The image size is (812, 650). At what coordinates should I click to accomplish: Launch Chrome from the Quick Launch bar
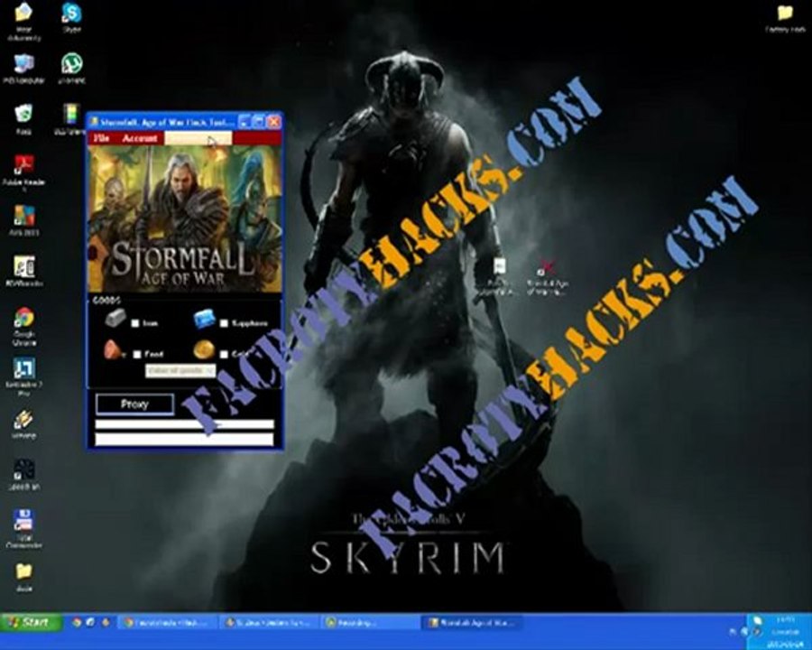pos(77,622)
